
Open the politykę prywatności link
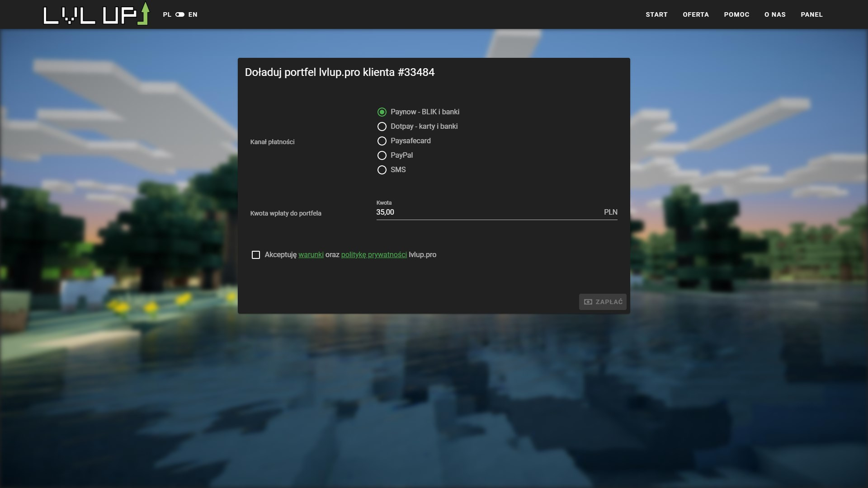[374, 255]
